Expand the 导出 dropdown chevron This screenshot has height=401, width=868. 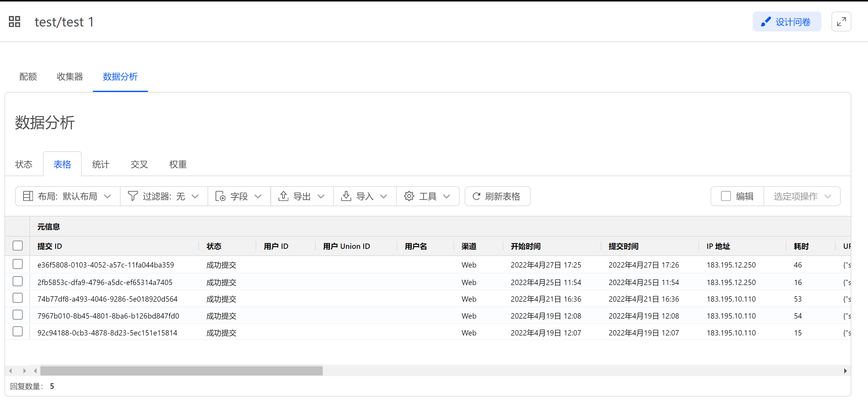(x=321, y=196)
